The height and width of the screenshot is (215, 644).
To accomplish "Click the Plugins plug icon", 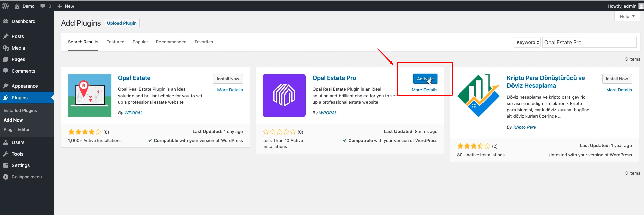I will click(x=6, y=98).
